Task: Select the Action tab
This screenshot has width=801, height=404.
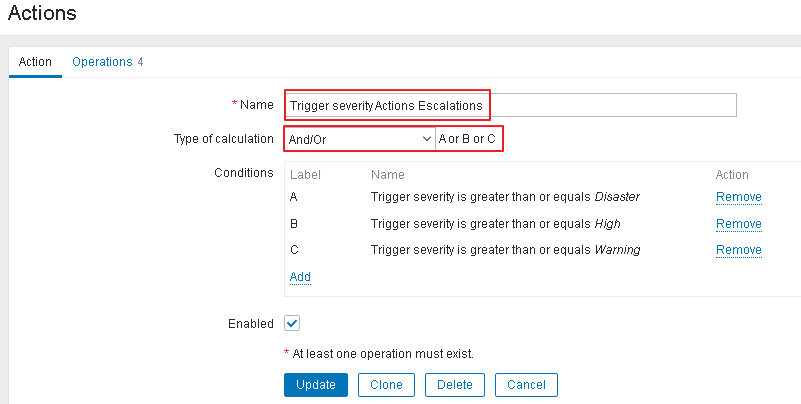Action: coord(35,62)
